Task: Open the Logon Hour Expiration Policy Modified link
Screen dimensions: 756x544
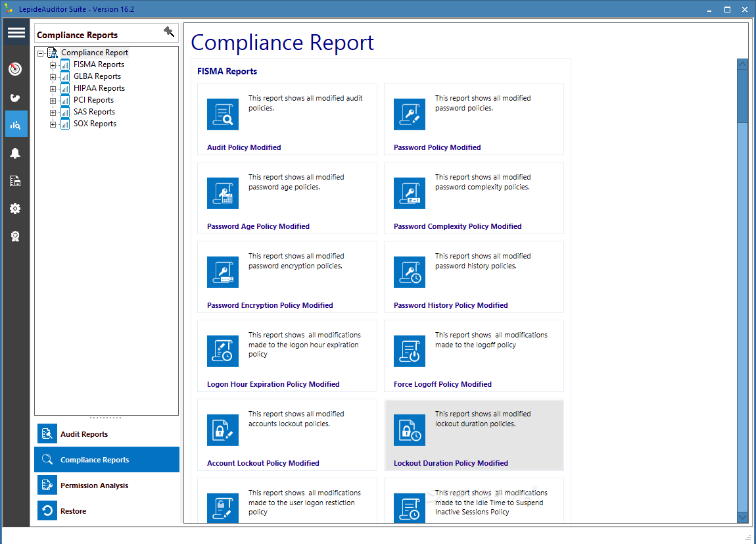Action: point(273,384)
